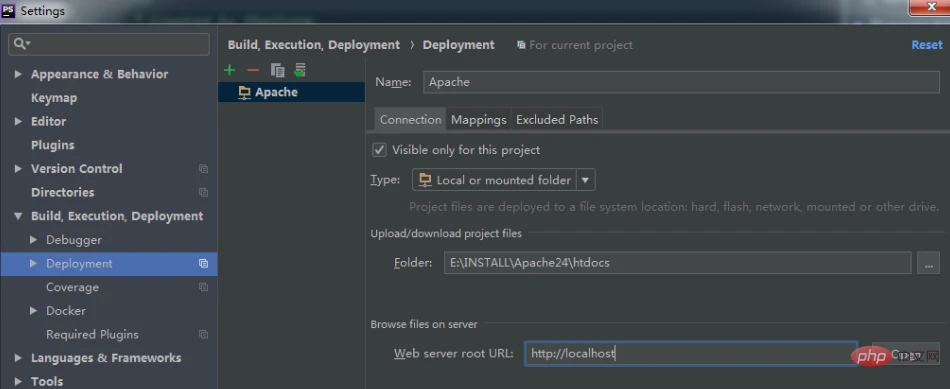The height and width of the screenshot is (389, 950).
Task: Add a new deployment server with plus icon
Action: click(x=230, y=70)
